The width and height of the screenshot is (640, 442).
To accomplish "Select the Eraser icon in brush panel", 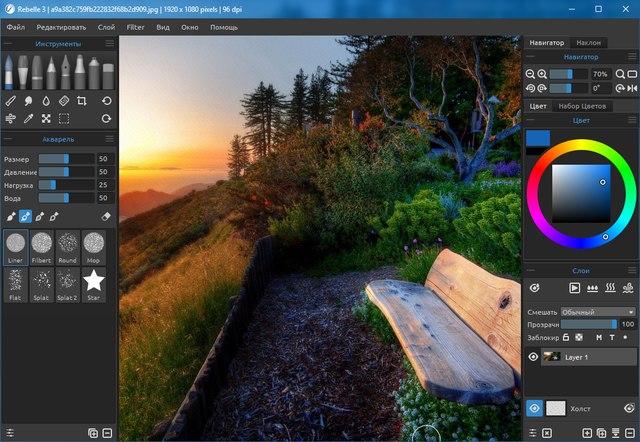I will click(x=106, y=216).
